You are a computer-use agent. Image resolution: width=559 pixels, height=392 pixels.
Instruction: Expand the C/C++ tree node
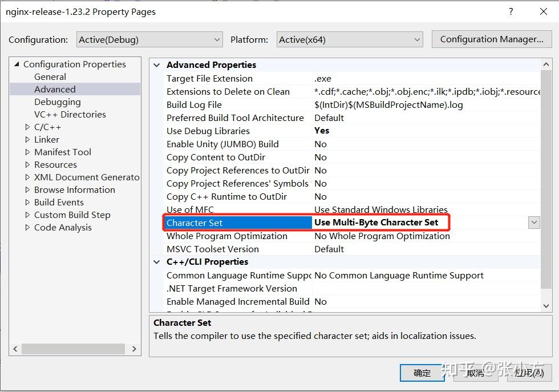pos(27,127)
